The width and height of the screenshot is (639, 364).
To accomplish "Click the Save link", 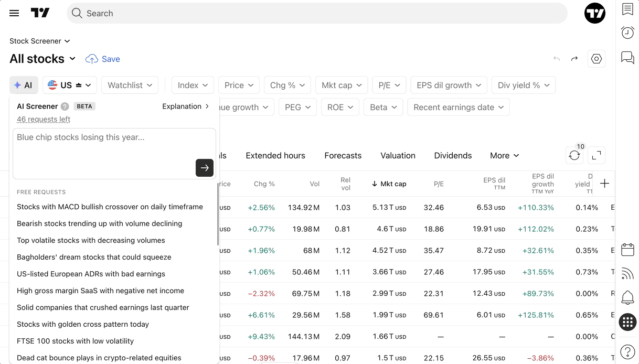I will (103, 59).
